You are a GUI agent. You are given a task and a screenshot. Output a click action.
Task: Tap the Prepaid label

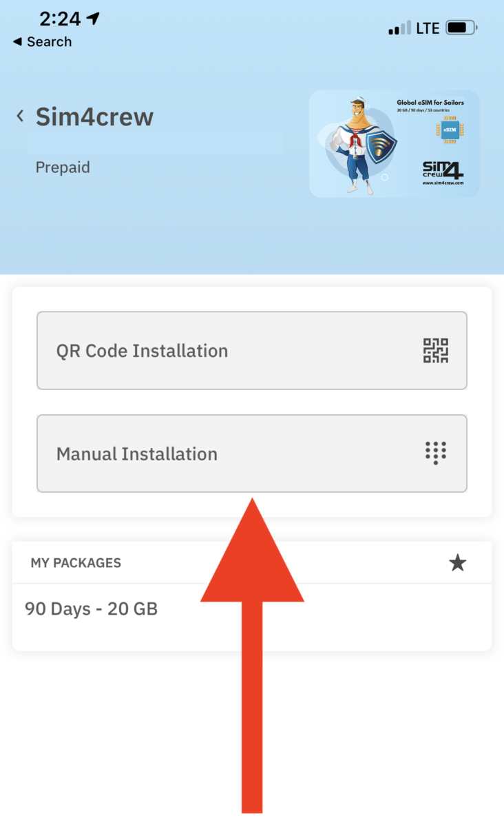pos(63,167)
